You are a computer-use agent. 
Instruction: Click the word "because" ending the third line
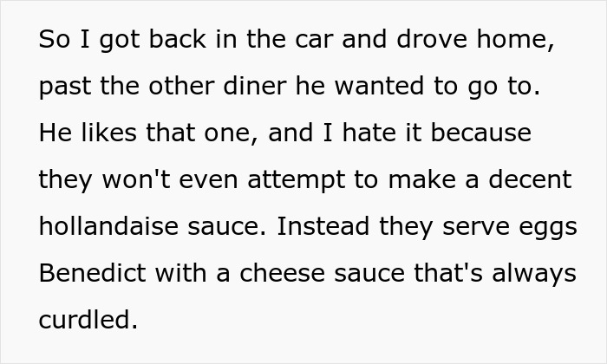coord(480,133)
